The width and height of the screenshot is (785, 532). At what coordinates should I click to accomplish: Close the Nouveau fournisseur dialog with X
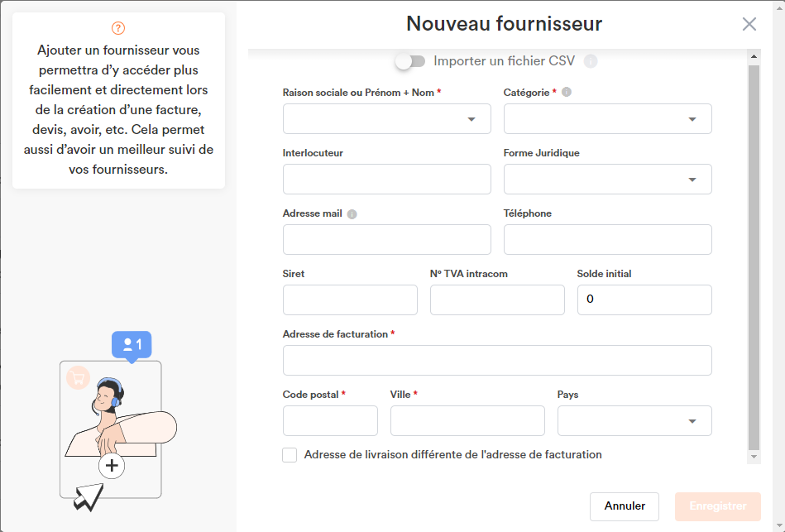click(749, 23)
